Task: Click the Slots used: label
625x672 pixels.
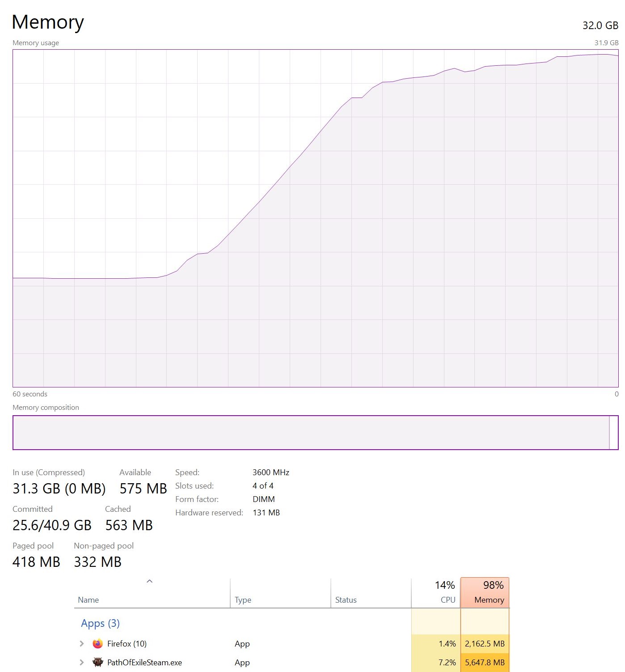Action: coord(194,486)
